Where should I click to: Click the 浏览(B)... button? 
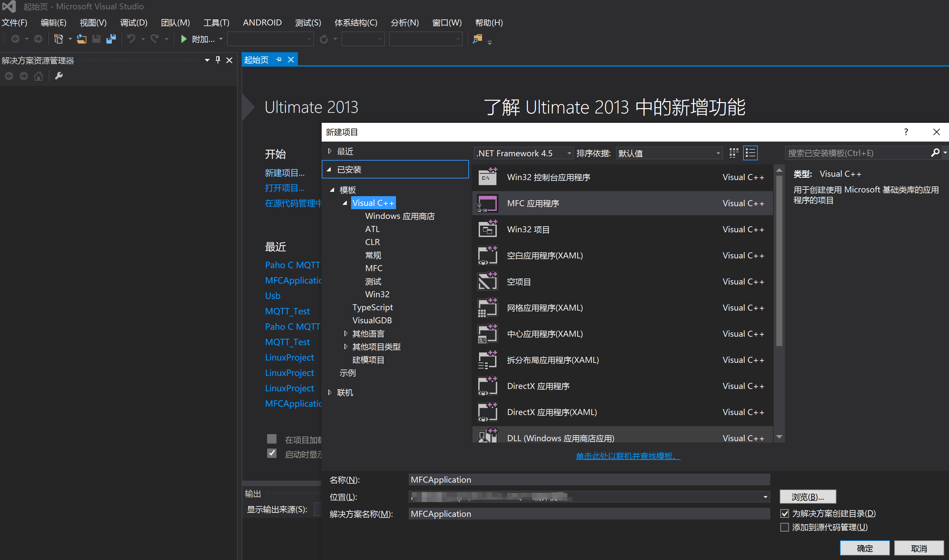[x=807, y=497]
